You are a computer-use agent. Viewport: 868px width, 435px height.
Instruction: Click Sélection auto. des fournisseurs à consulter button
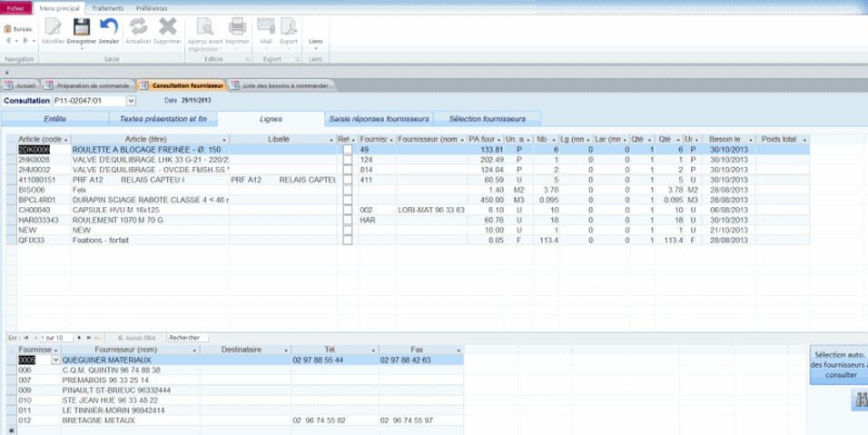click(839, 365)
